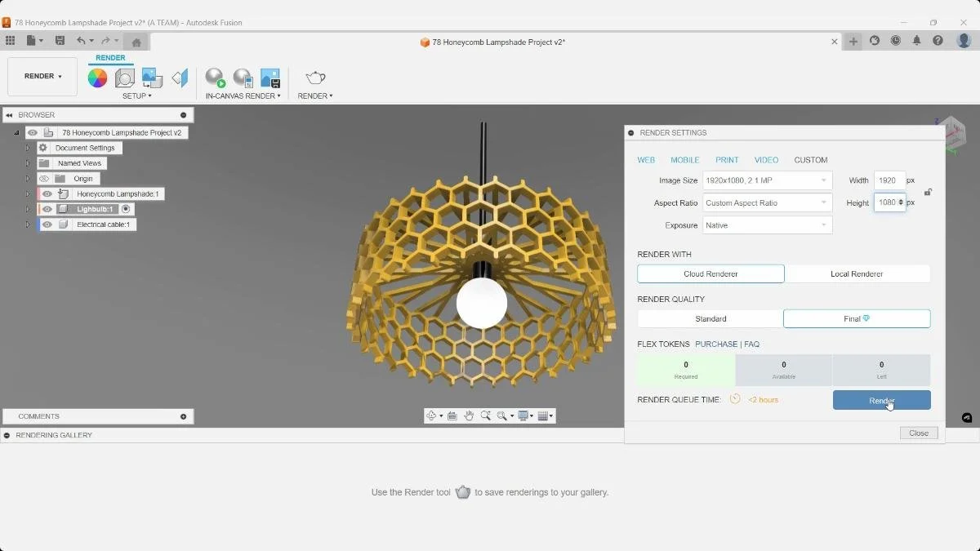
Task: Collapse the root project tree node
Action: tap(16, 132)
